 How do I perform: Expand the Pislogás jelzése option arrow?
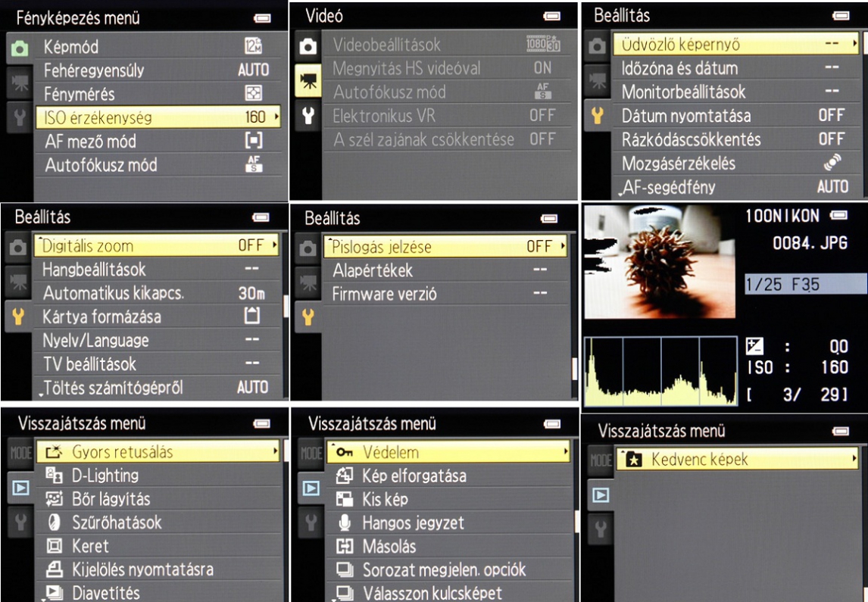[563, 247]
